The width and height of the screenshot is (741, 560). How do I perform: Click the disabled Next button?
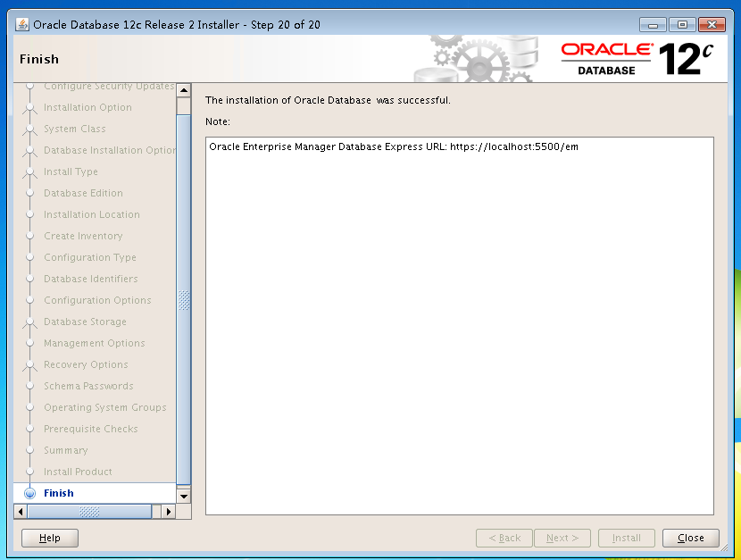(562, 538)
